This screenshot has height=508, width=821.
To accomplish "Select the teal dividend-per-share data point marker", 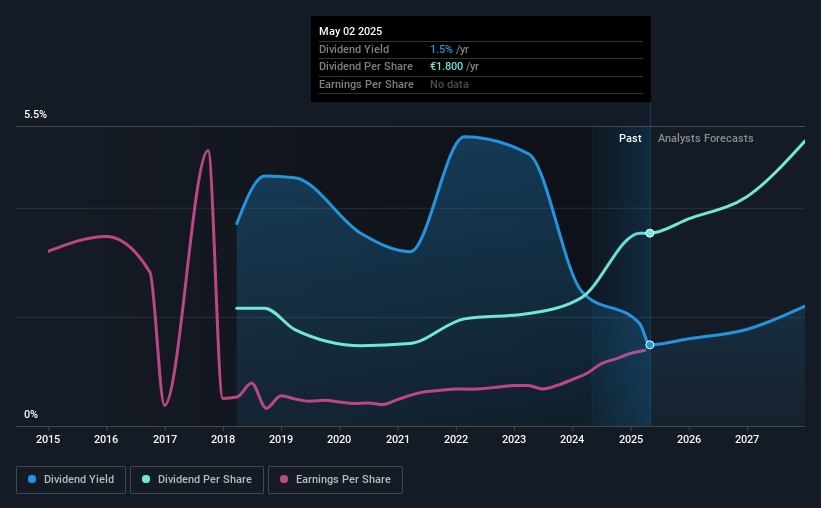I will coord(650,233).
